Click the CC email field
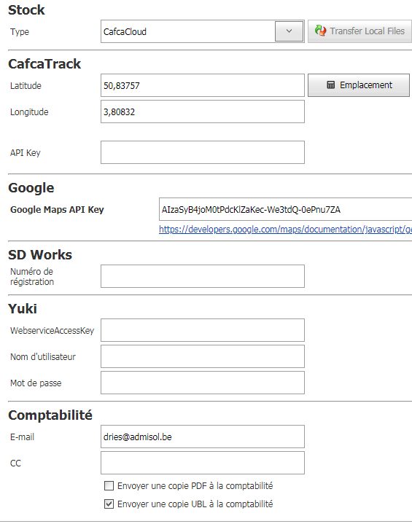The image size is (412, 532). [x=202, y=463]
